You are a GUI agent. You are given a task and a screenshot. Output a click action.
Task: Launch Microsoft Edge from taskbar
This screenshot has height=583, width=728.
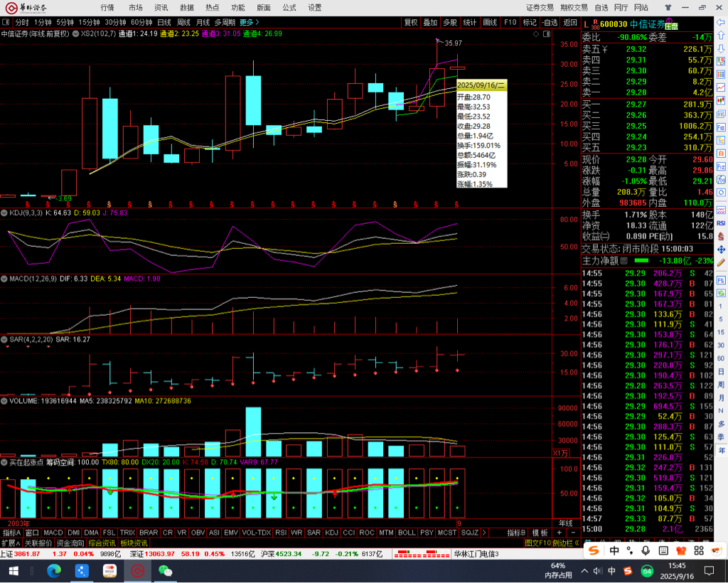coord(54,571)
